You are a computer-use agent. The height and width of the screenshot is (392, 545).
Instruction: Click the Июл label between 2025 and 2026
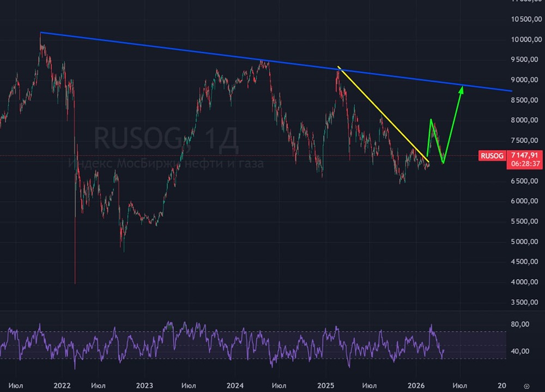click(370, 386)
